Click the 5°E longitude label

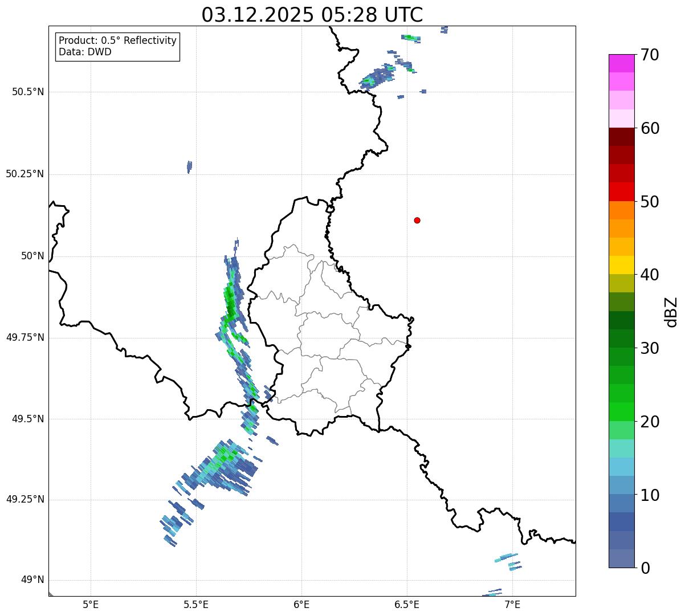91,604
